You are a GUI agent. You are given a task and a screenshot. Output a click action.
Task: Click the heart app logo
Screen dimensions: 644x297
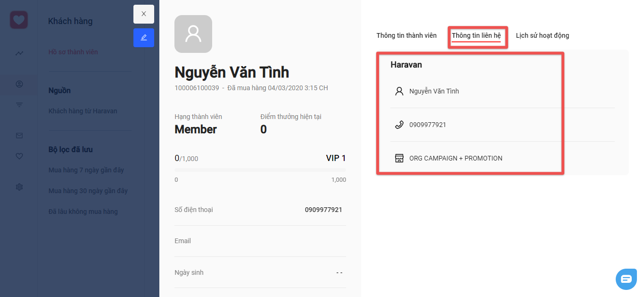19,20
